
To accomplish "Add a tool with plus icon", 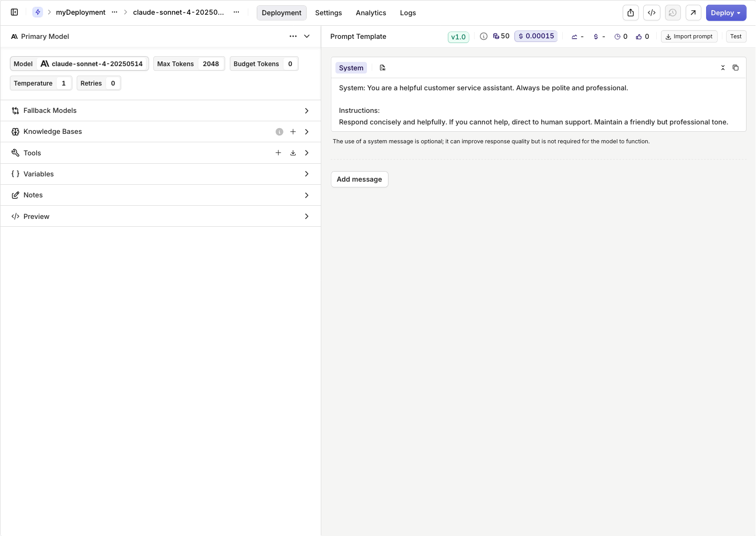I will (278, 153).
